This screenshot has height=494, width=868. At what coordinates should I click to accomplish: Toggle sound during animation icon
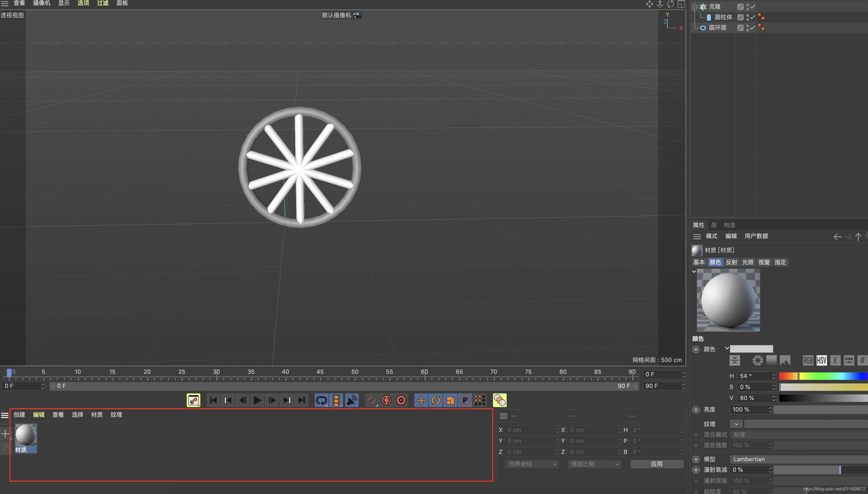pos(351,400)
